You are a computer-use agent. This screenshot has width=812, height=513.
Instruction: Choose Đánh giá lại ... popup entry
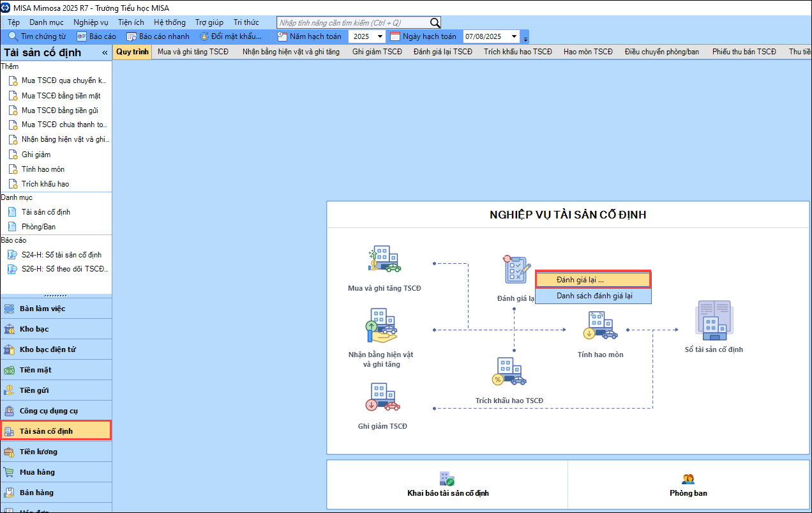593,280
